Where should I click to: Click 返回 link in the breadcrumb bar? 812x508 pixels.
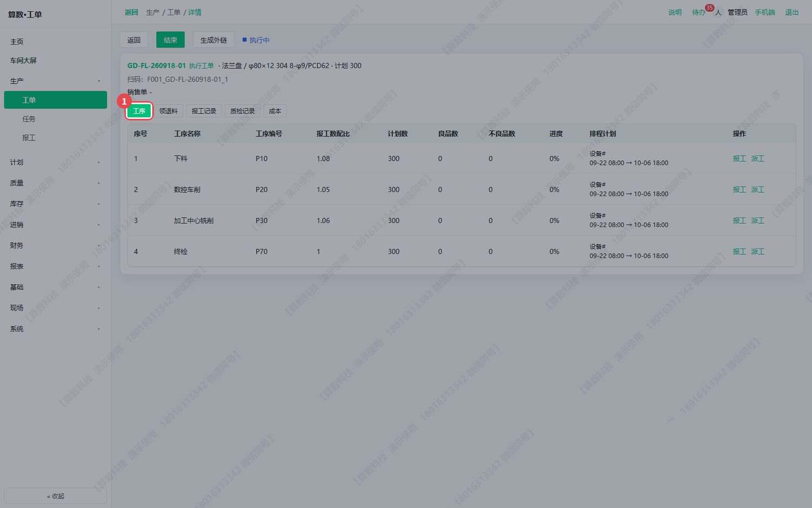(132, 12)
